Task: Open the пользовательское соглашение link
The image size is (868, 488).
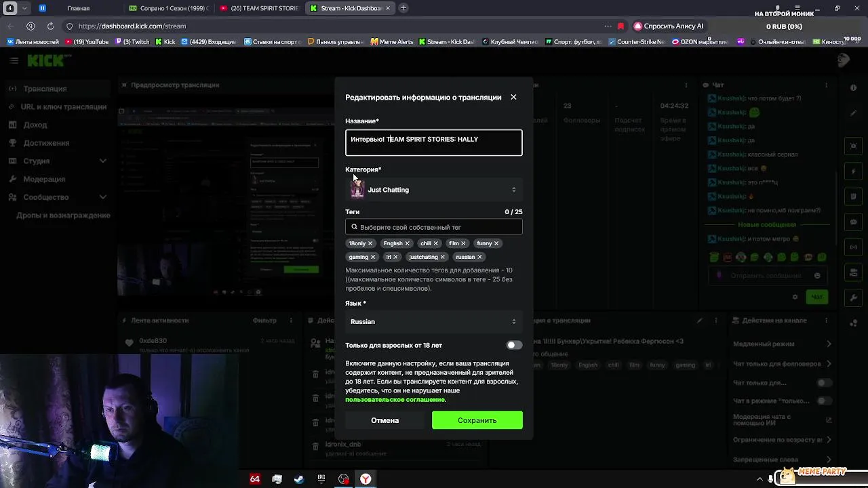Action: point(395,400)
